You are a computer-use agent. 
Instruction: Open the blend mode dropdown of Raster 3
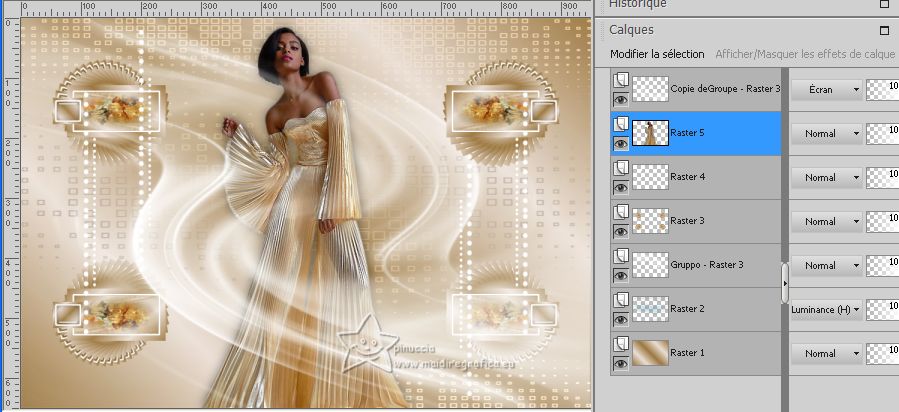click(x=827, y=222)
